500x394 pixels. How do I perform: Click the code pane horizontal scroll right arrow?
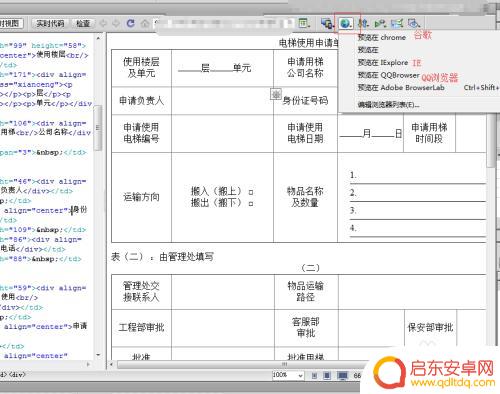click(88, 364)
